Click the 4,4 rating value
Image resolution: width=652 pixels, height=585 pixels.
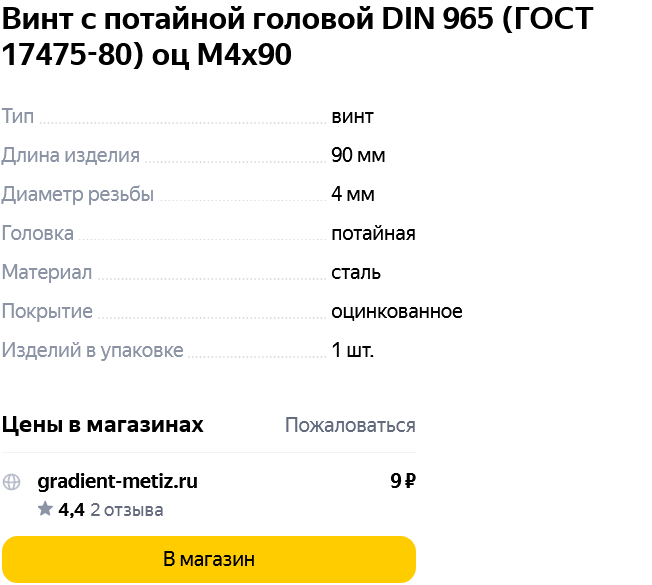pos(72,510)
